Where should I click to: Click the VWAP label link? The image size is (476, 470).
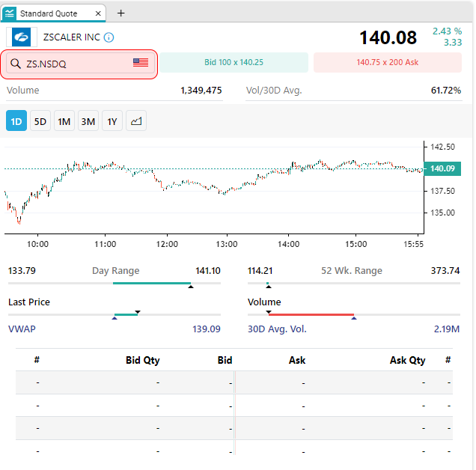tap(22, 329)
